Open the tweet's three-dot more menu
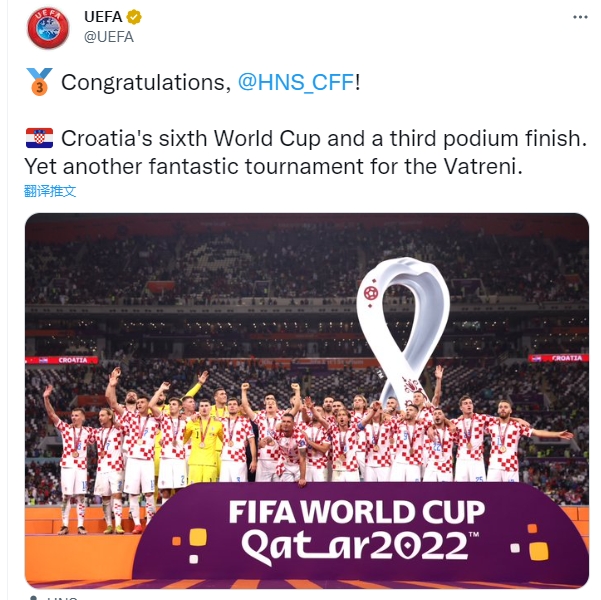 pos(580,17)
